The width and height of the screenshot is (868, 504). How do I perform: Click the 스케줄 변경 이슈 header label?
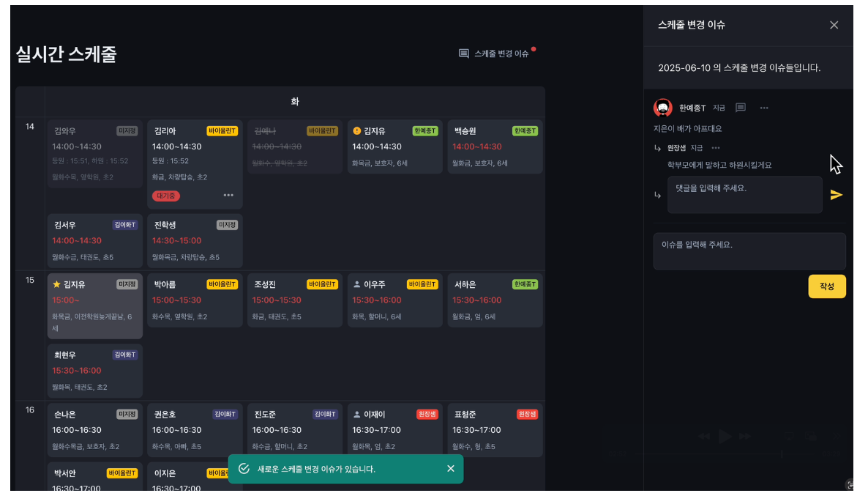pos(501,53)
